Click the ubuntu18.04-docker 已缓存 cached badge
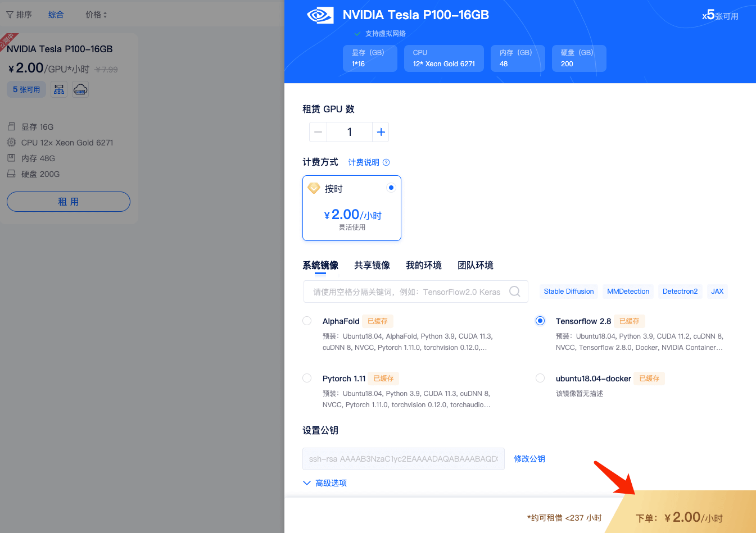 (x=649, y=379)
